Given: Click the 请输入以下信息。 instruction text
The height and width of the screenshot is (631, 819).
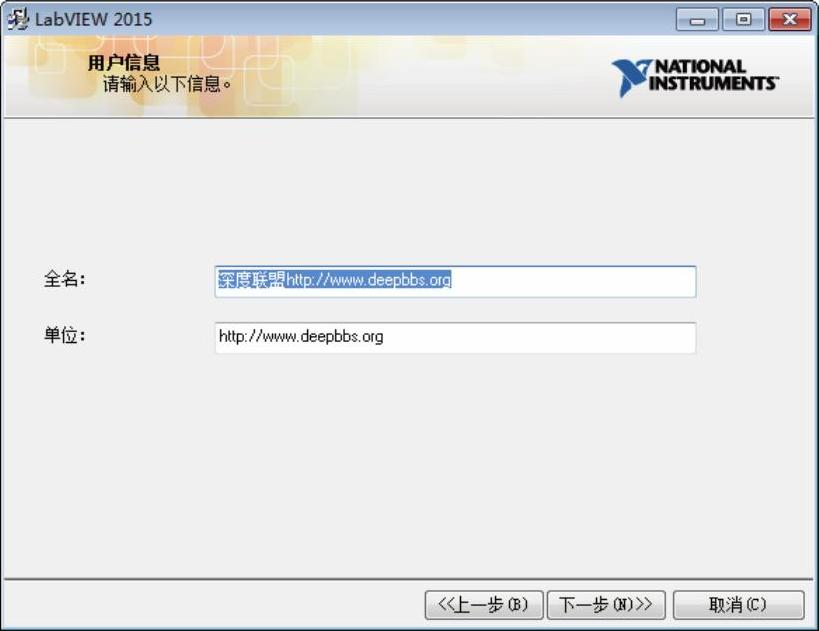Looking at the screenshot, I should coord(167,84).
